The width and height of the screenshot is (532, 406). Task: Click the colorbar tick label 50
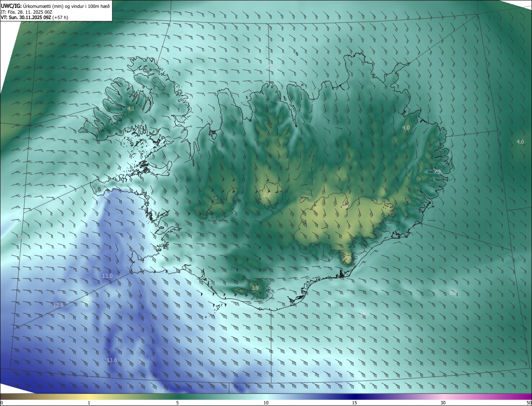pos(529,403)
